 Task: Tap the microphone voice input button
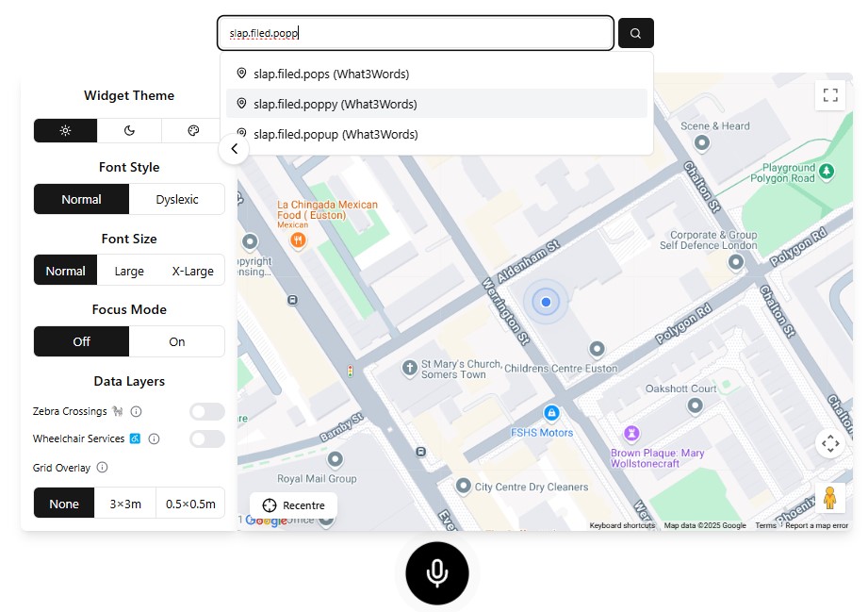coord(436,572)
